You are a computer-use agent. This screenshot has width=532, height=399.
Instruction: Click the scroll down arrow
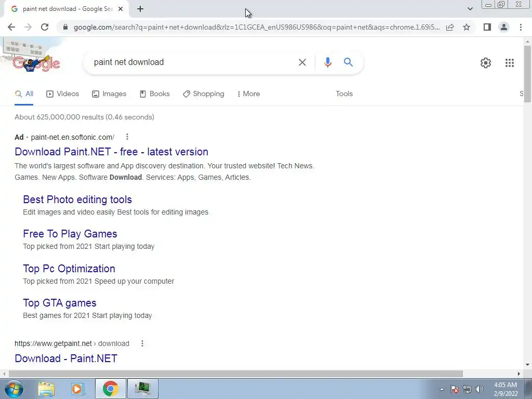click(527, 365)
